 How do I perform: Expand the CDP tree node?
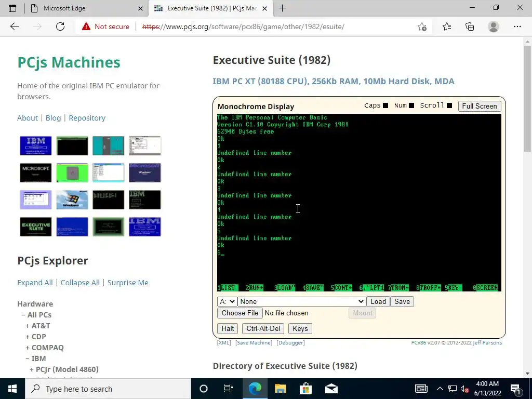28,337
